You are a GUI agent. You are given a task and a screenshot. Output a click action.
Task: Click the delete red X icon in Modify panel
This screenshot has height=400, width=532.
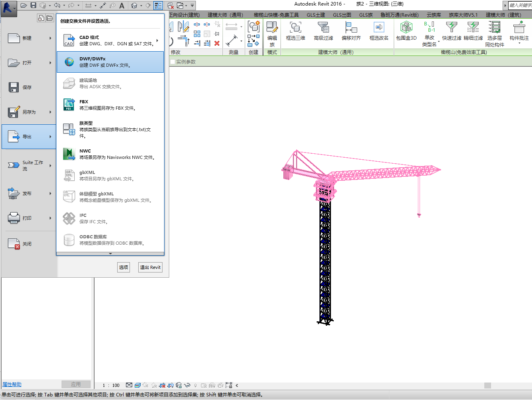coord(217,43)
